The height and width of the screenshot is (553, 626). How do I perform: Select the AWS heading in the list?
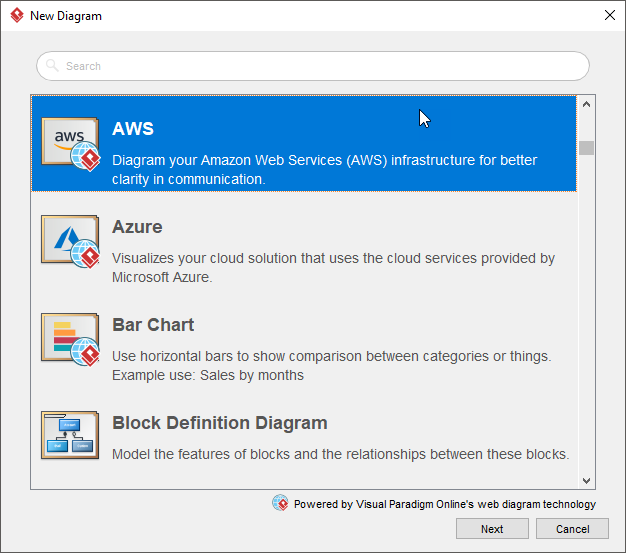point(133,129)
